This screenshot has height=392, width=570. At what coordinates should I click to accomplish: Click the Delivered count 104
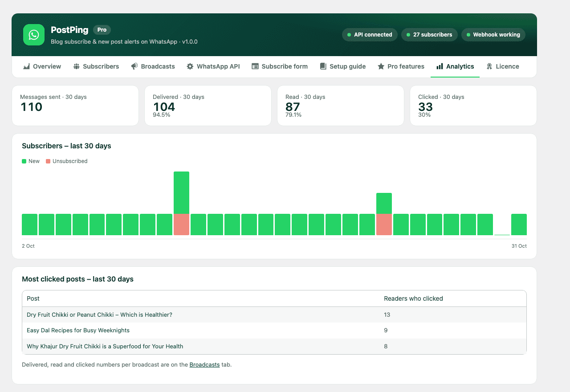click(x=164, y=107)
